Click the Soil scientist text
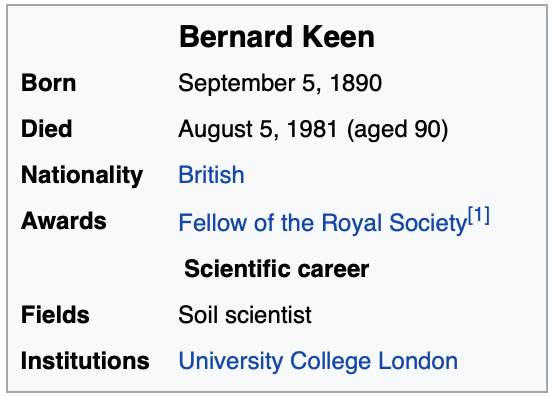 (245, 315)
